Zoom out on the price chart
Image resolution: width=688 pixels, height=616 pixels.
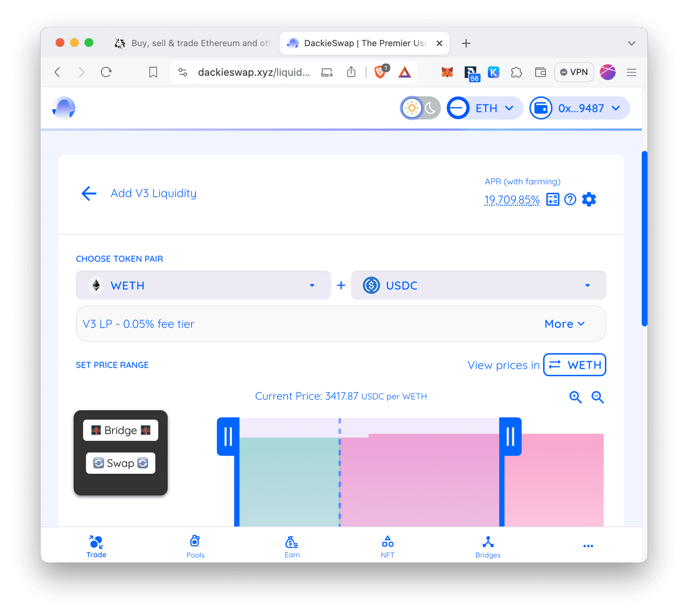pos(598,397)
